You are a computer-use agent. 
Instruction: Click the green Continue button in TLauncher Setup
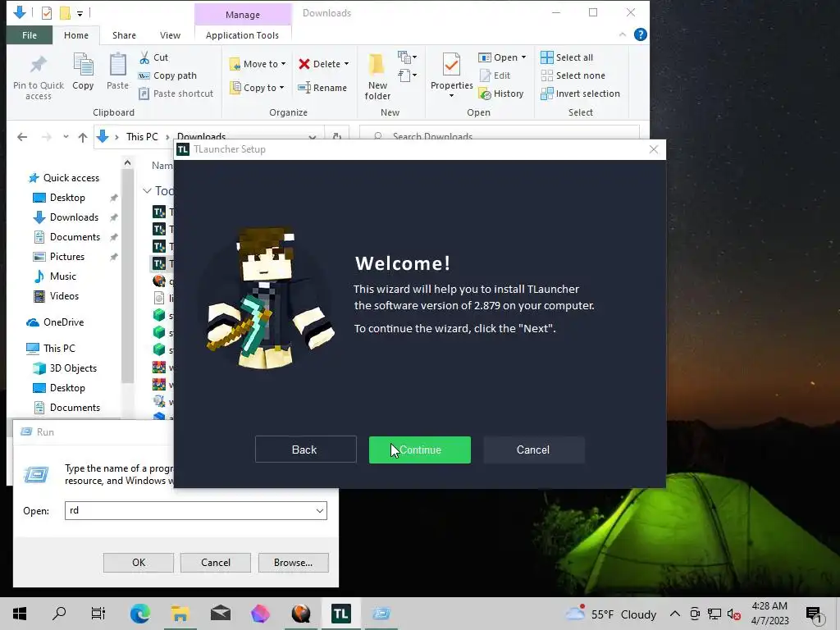point(419,450)
